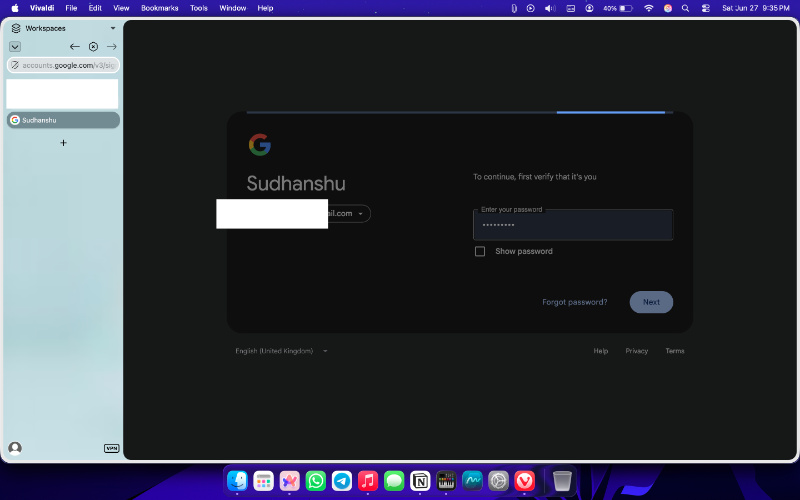Image resolution: width=800 pixels, height=500 pixels.
Task: Click the Enter your password field
Action: click(x=573, y=224)
